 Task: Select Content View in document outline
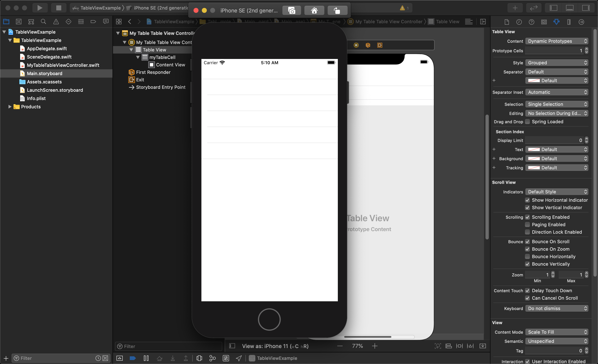pos(170,65)
